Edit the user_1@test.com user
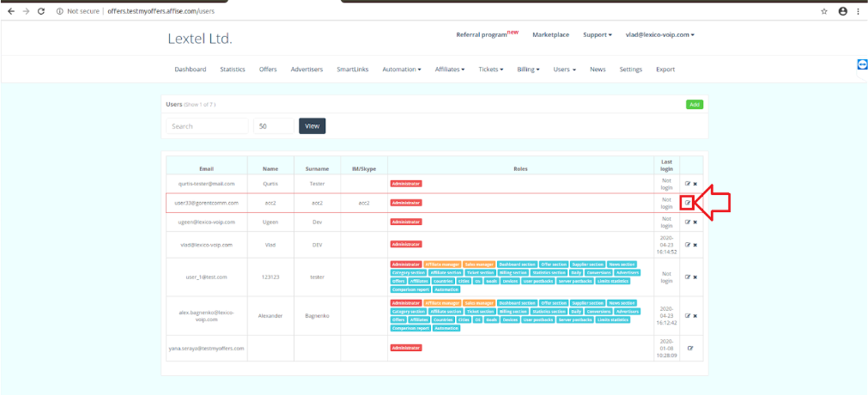Viewport: 868px width, 395px height. 688,276
